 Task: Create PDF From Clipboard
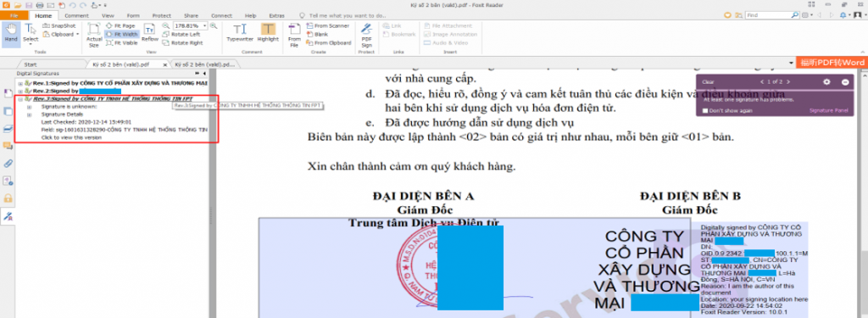[x=329, y=42]
